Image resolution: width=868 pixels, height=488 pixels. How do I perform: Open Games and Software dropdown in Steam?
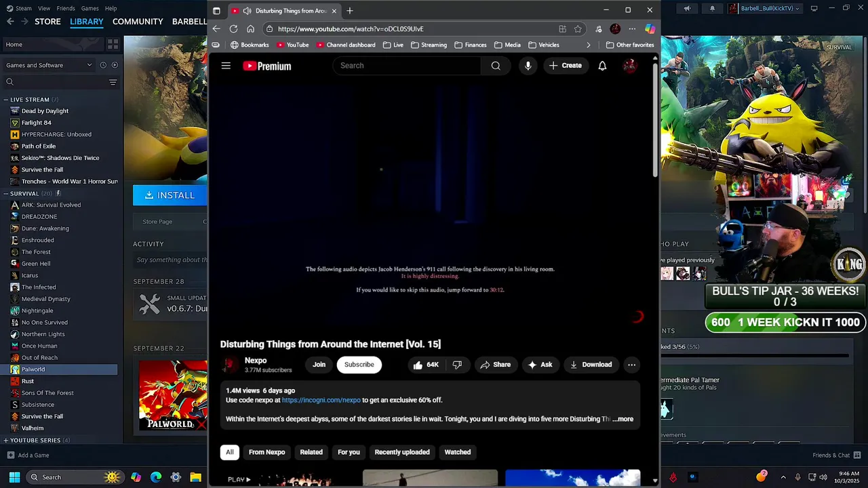tap(49, 65)
